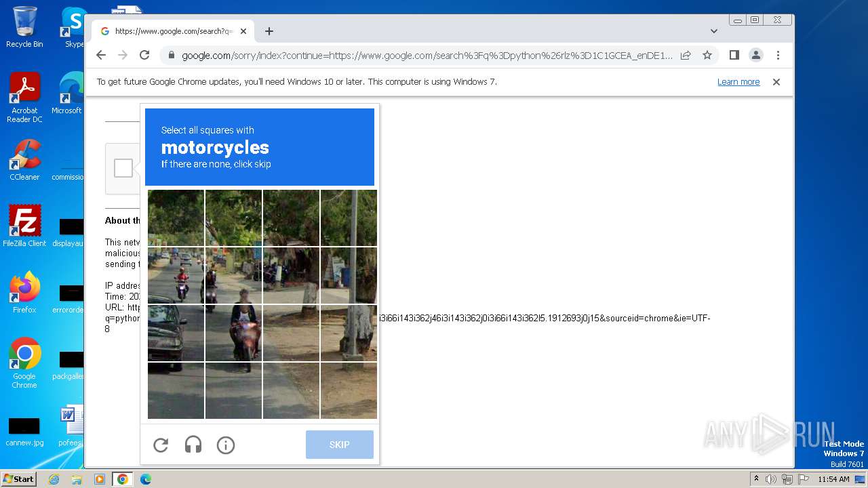Open media player from taskbar
This screenshot has width=868, height=488.
point(99,479)
